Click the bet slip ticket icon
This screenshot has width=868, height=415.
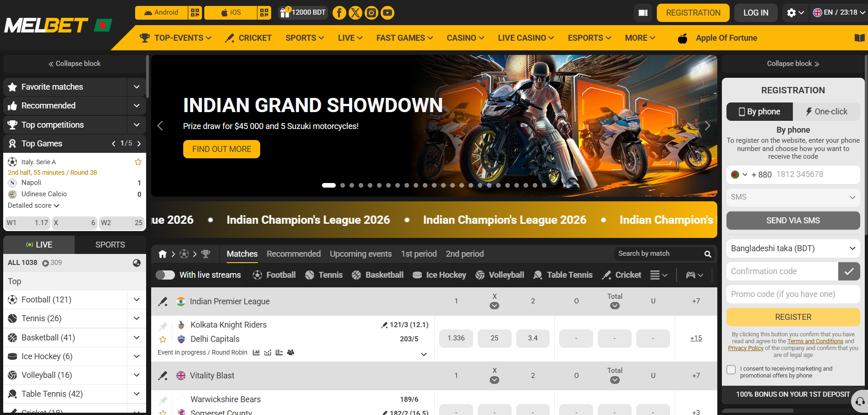(x=643, y=13)
